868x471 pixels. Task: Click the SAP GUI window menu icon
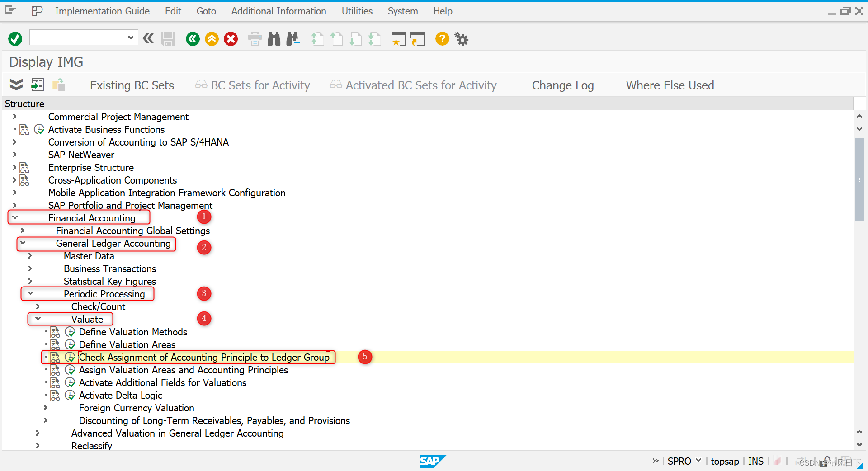(x=10, y=10)
